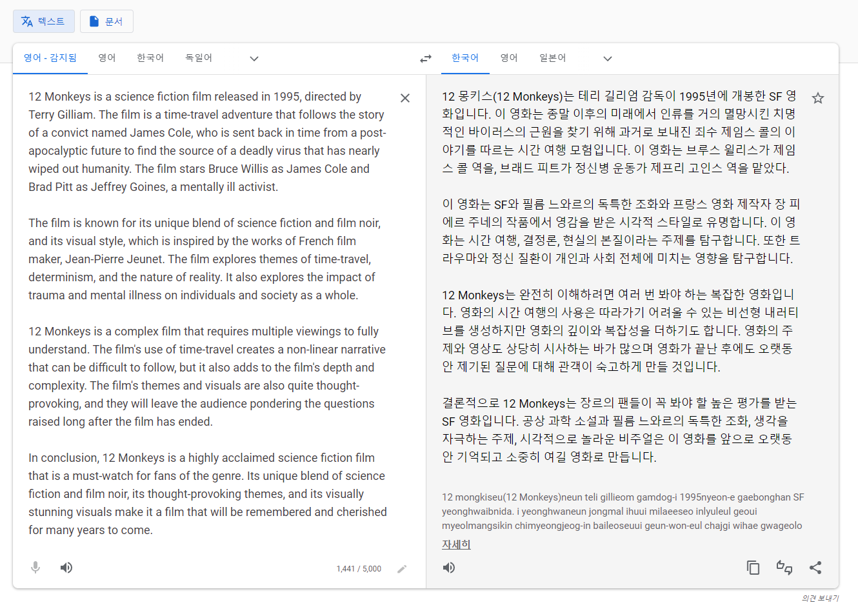The height and width of the screenshot is (616, 858).
Task: Choose 한국어 as source language
Action: point(150,58)
